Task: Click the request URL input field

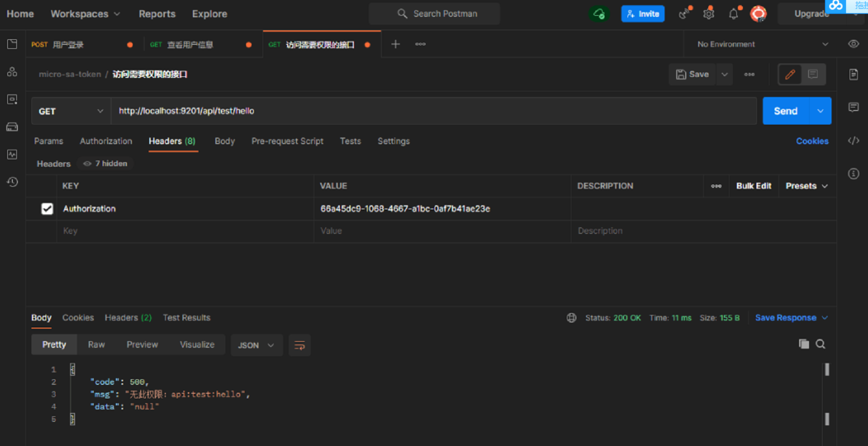Action: [433, 111]
